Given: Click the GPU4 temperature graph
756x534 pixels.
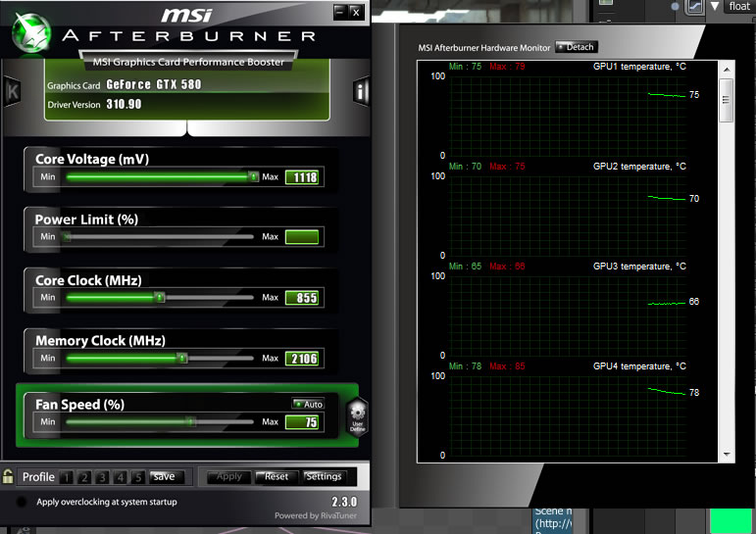Looking at the screenshot, I should pyautogui.click(x=568, y=415).
